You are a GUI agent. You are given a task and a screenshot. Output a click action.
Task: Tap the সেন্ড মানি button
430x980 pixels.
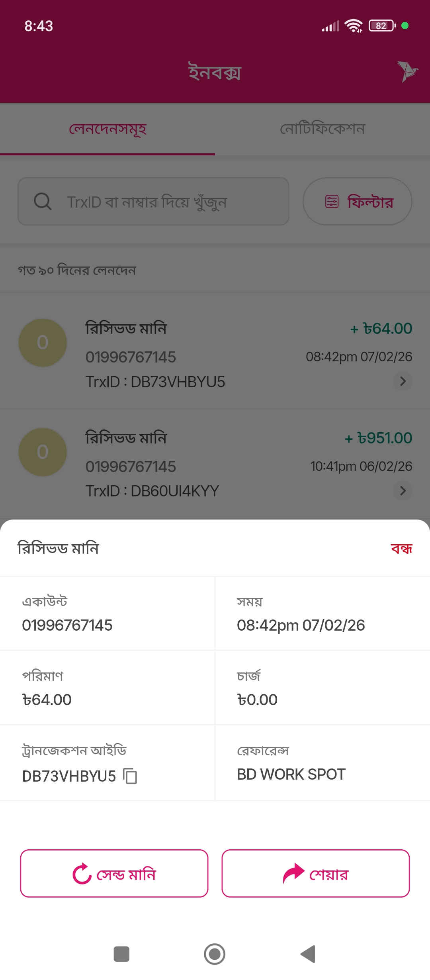coord(114,874)
